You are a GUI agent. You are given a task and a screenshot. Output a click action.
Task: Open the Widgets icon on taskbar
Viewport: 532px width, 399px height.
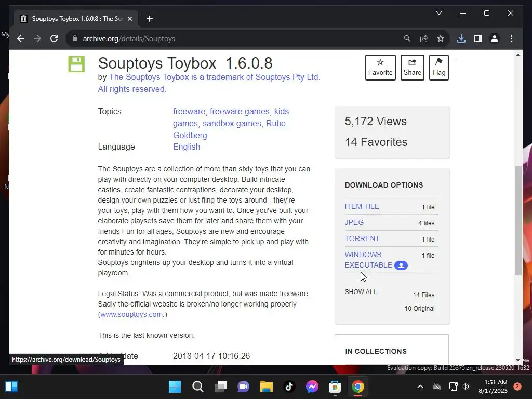coord(11,387)
